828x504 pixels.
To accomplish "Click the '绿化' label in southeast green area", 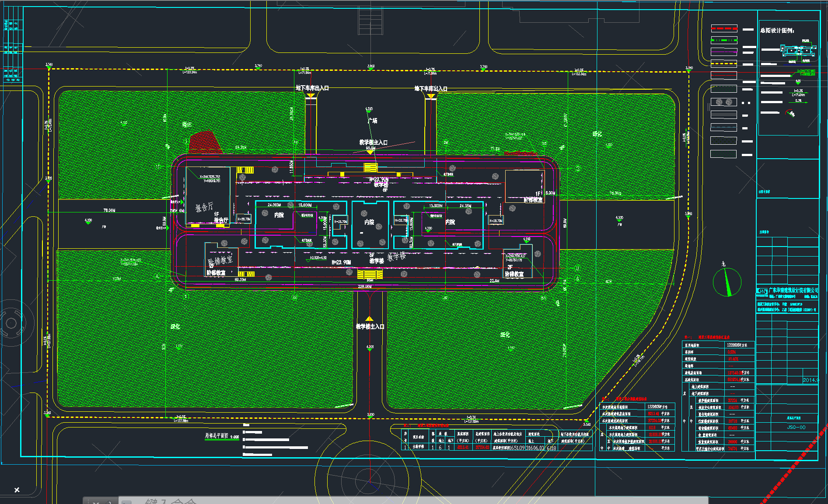I will tap(505, 335).
